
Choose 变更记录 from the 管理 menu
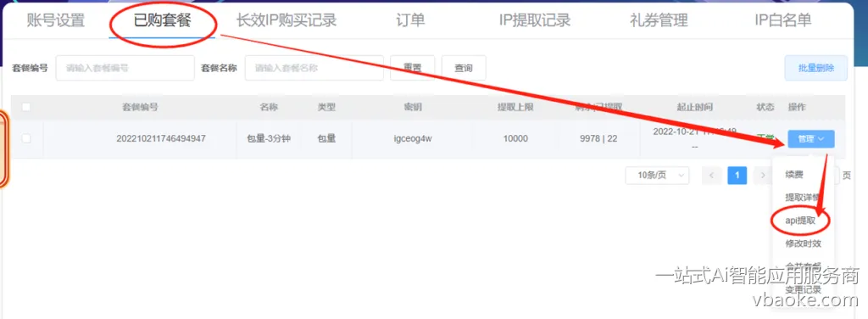coord(804,289)
